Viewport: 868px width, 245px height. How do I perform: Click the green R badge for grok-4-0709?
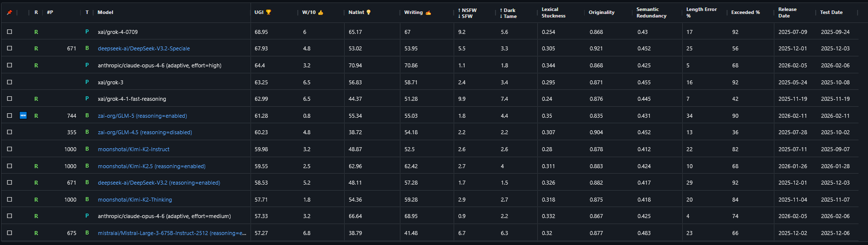tap(36, 32)
